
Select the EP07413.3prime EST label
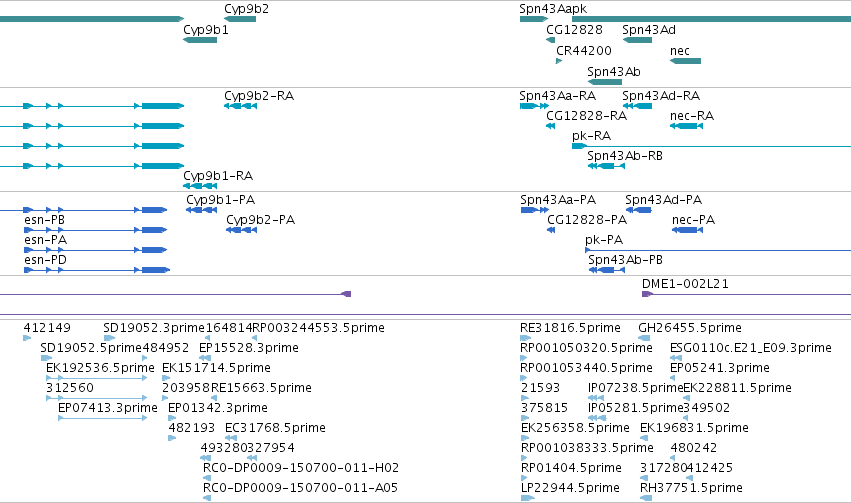108,408
